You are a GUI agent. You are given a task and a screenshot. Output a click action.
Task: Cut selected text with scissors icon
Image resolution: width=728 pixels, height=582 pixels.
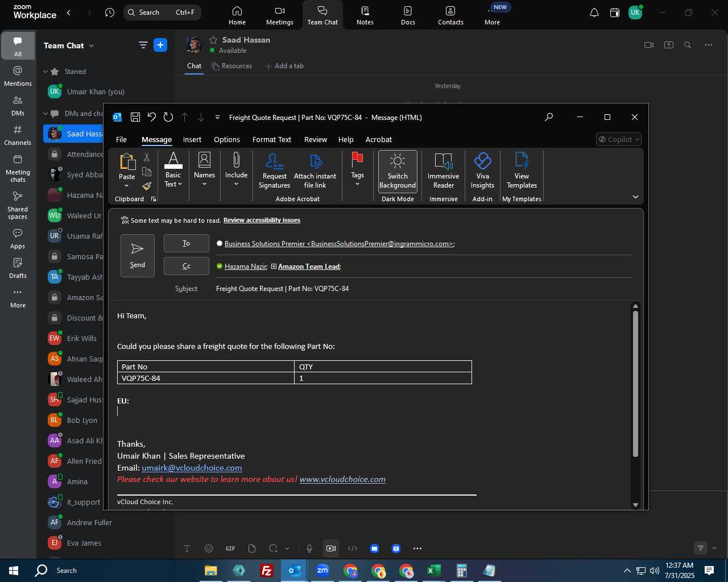pyautogui.click(x=147, y=157)
